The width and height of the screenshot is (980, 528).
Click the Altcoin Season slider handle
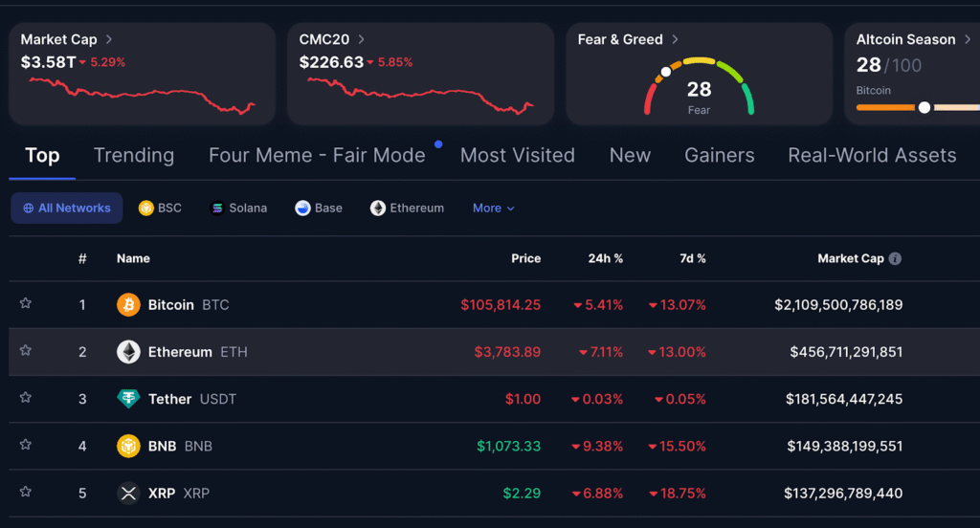pos(924,107)
